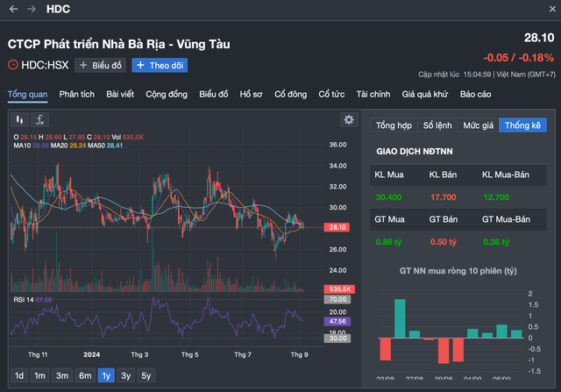561x392 pixels.
Task: Click the tallest green net-buy bar
Action: pos(400,318)
